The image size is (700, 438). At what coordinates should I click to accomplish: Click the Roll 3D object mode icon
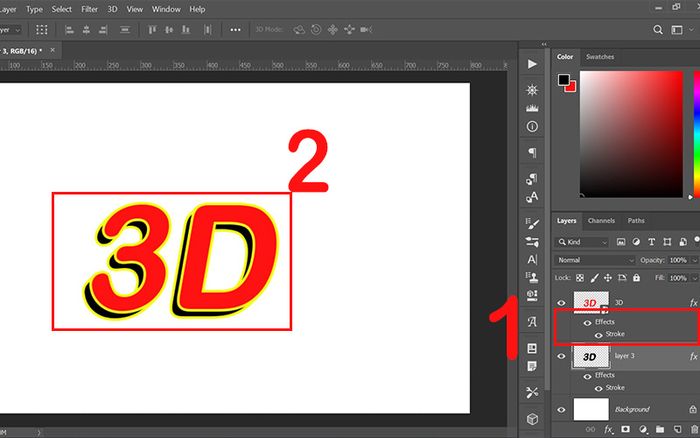(316, 29)
